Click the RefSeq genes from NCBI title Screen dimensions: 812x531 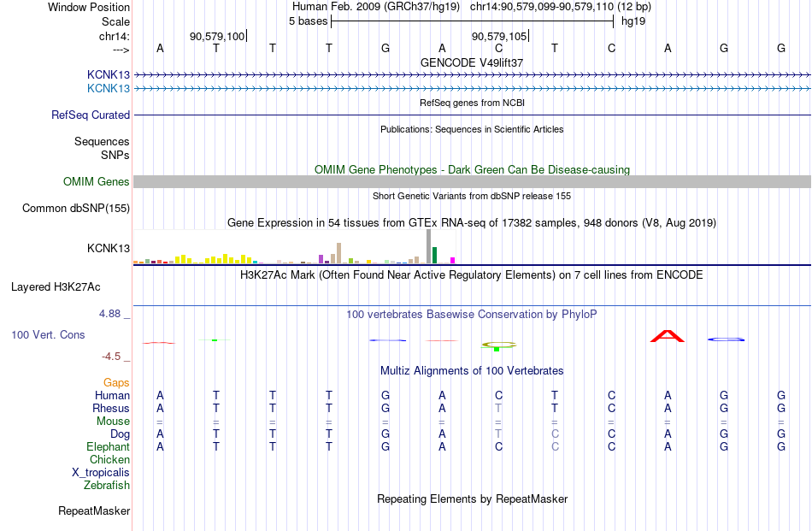[x=472, y=103]
